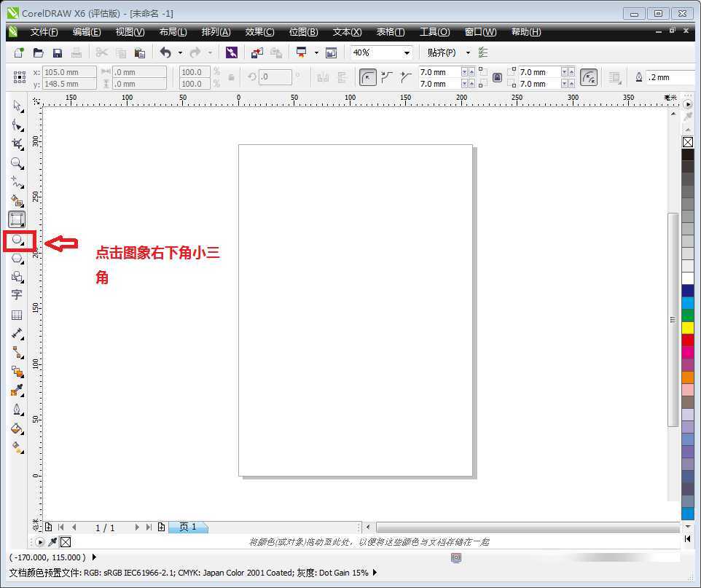The height and width of the screenshot is (588, 701).
Task: Switch to the 页 1 page tab
Action: coord(188,527)
